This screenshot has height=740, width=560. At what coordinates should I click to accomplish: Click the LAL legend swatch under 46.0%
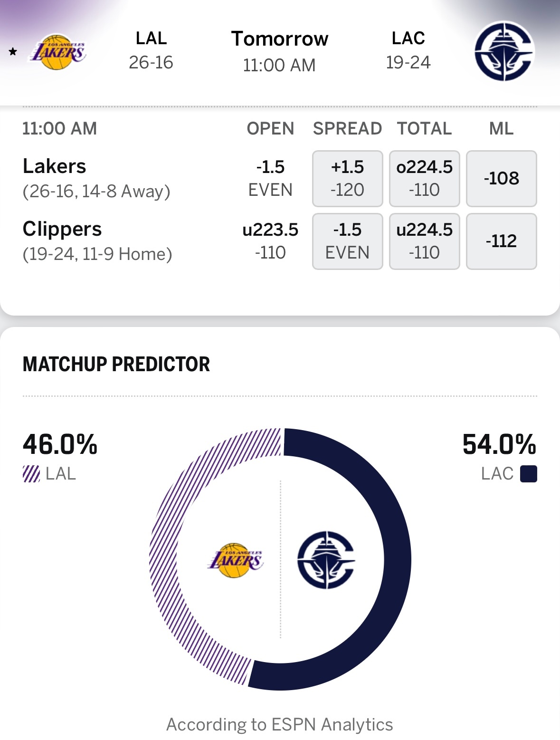pyautogui.click(x=30, y=474)
